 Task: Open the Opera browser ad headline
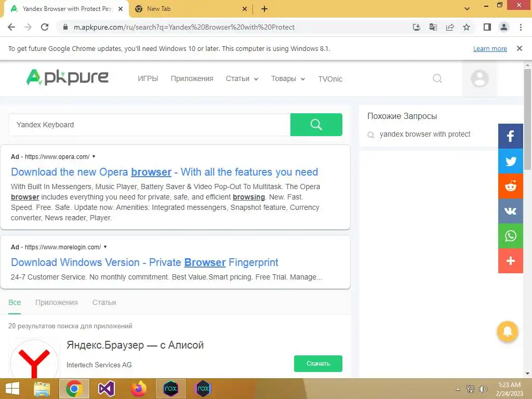tap(164, 172)
